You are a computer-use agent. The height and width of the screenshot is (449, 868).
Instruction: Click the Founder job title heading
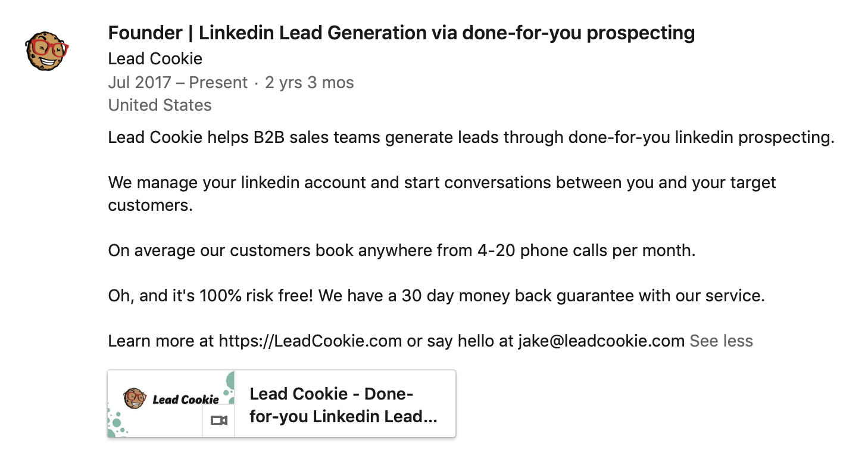[x=401, y=33]
